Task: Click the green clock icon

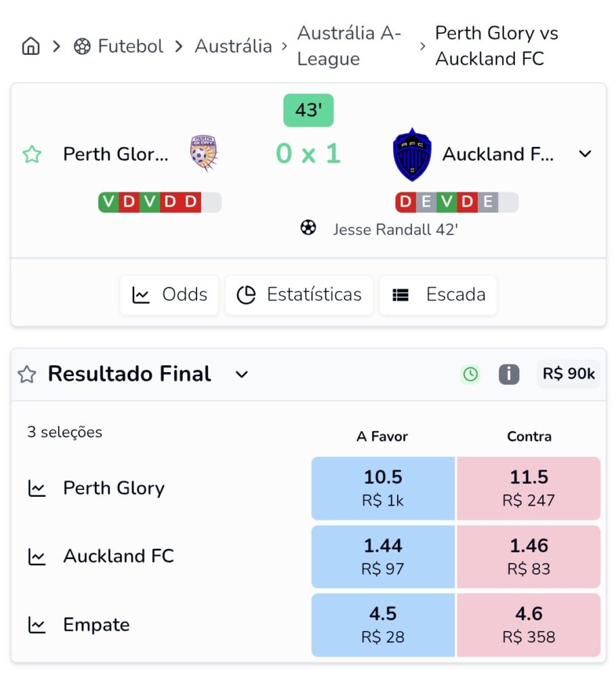Action: point(470,374)
